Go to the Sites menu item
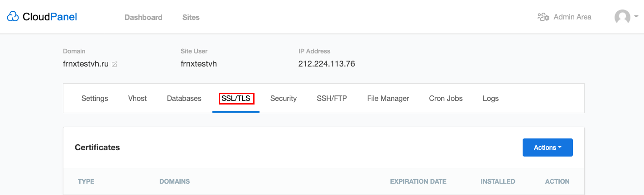 click(x=191, y=17)
